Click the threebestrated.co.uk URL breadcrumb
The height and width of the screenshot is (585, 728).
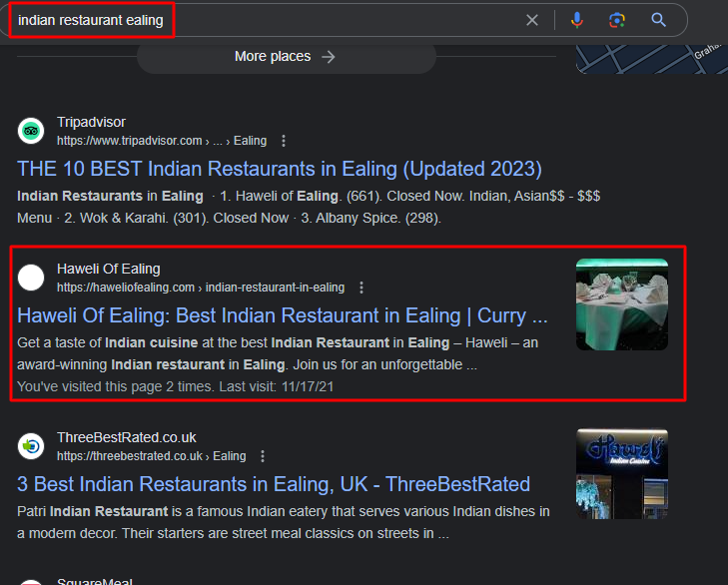152,456
